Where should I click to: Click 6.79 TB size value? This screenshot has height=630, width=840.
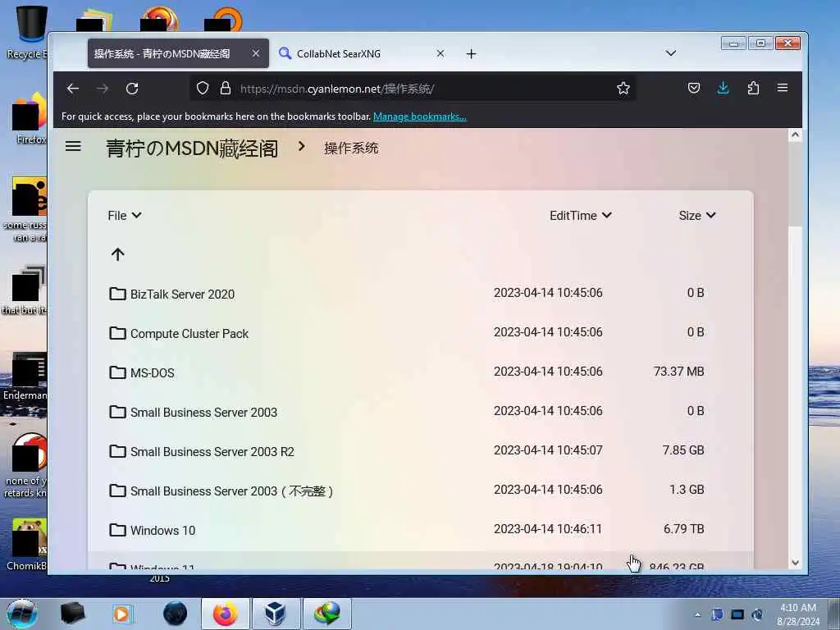click(x=683, y=529)
